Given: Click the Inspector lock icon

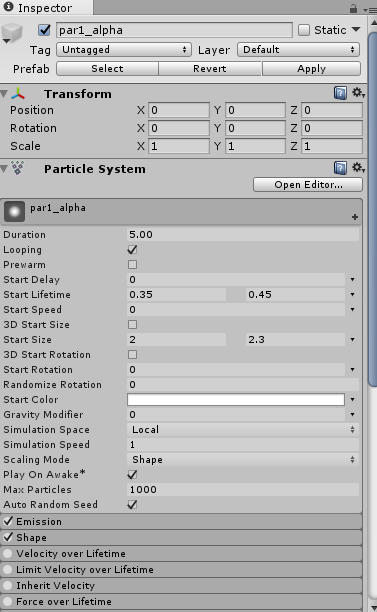Looking at the screenshot, I should point(353,8).
